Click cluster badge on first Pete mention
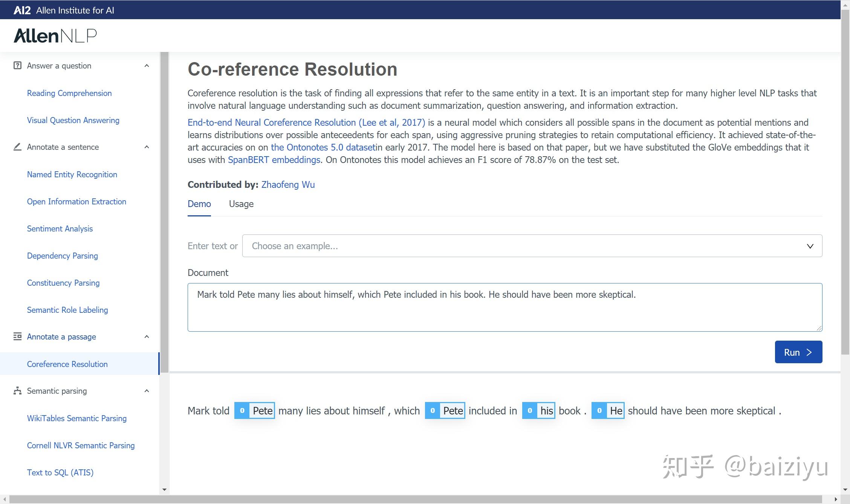This screenshot has height=504, width=850. pyautogui.click(x=242, y=411)
